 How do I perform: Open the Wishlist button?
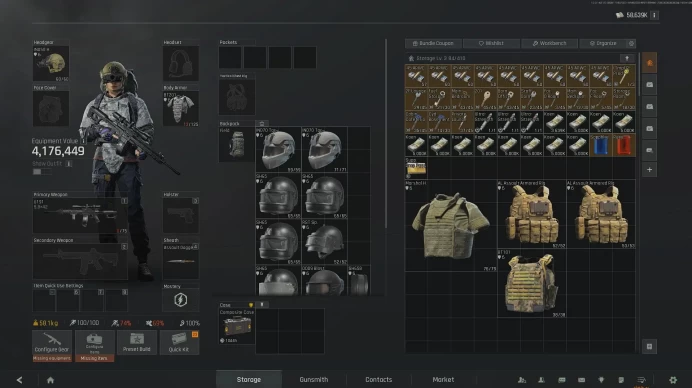click(491, 43)
